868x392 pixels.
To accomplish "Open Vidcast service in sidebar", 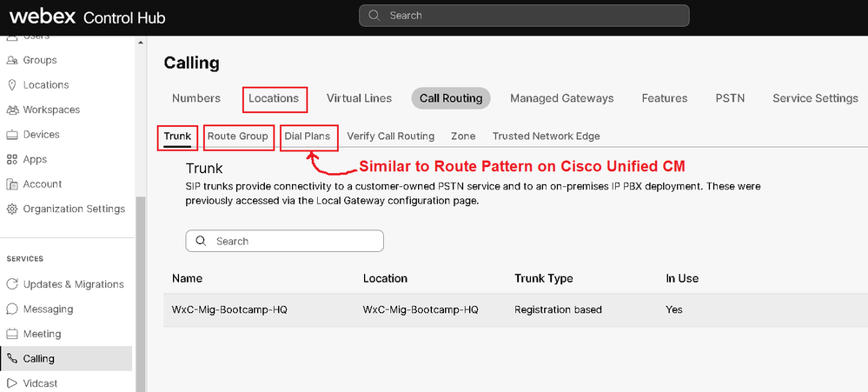I will click(x=41, y=383).
